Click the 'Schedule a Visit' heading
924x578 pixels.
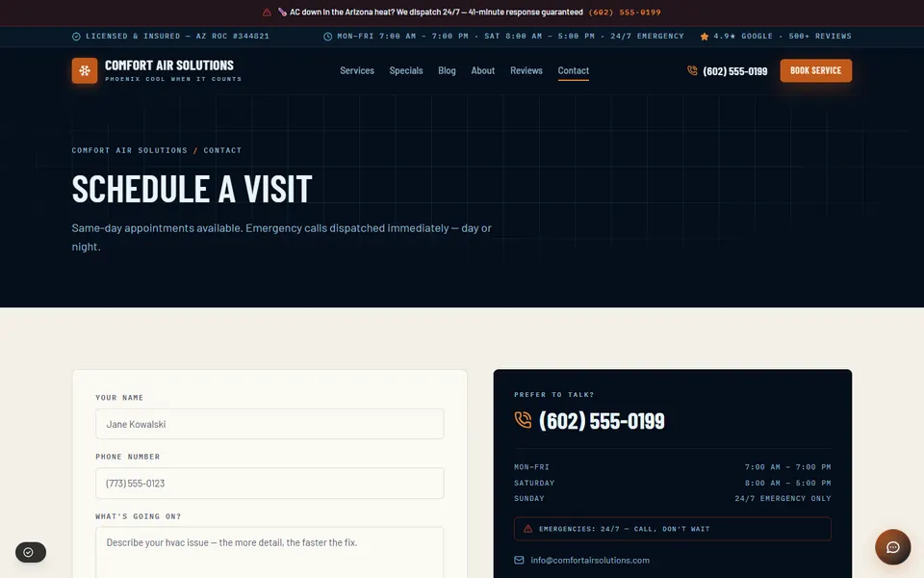tap(192, 189)
